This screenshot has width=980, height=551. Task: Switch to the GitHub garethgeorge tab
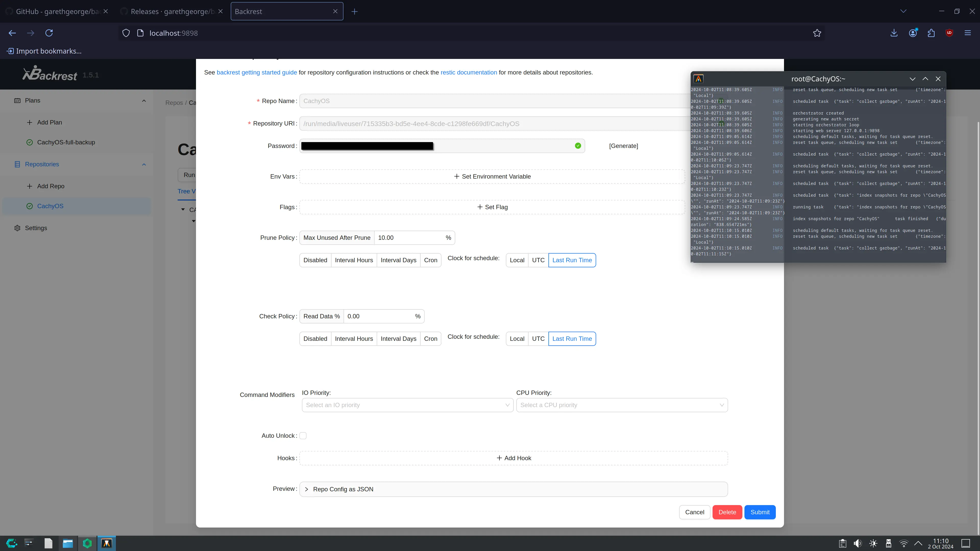[x=57, y=11]
